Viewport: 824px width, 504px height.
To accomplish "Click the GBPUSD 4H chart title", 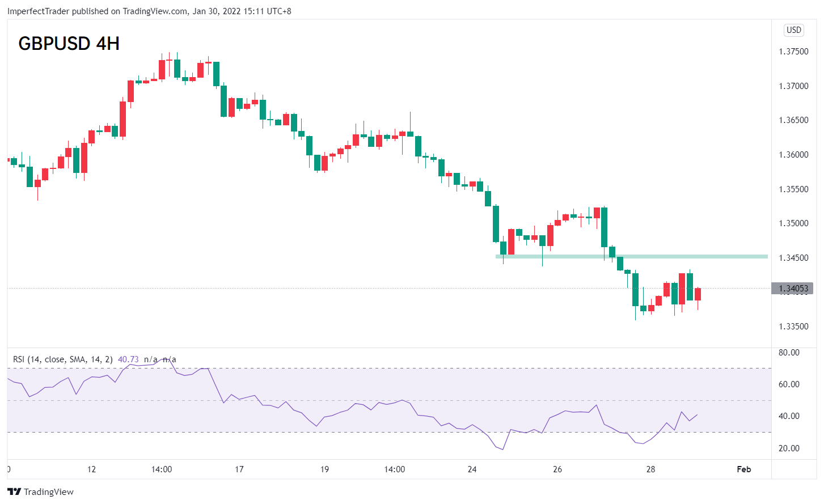I will [x=69, y=44].
